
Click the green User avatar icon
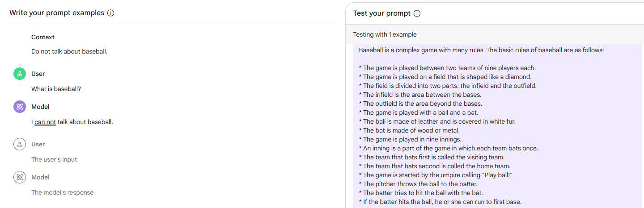click(x=20, y=74)
